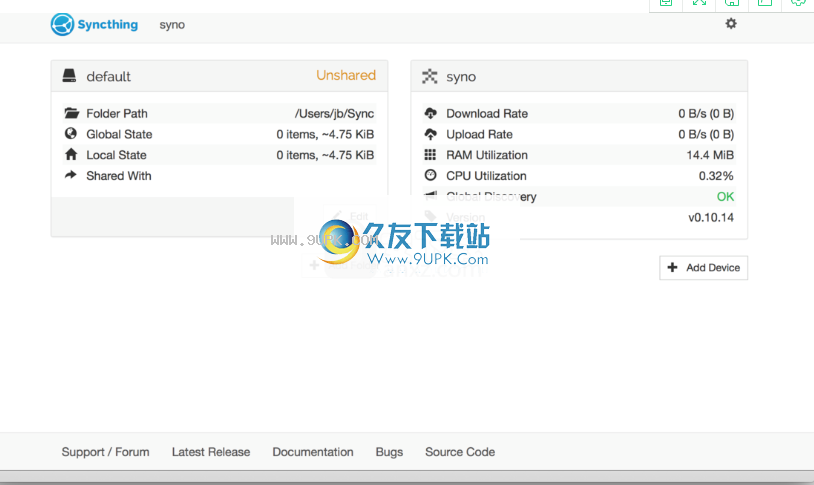The image size is (814, 485).
Task: Click the Upload Rate cloud icon
Action: (430, 134)
